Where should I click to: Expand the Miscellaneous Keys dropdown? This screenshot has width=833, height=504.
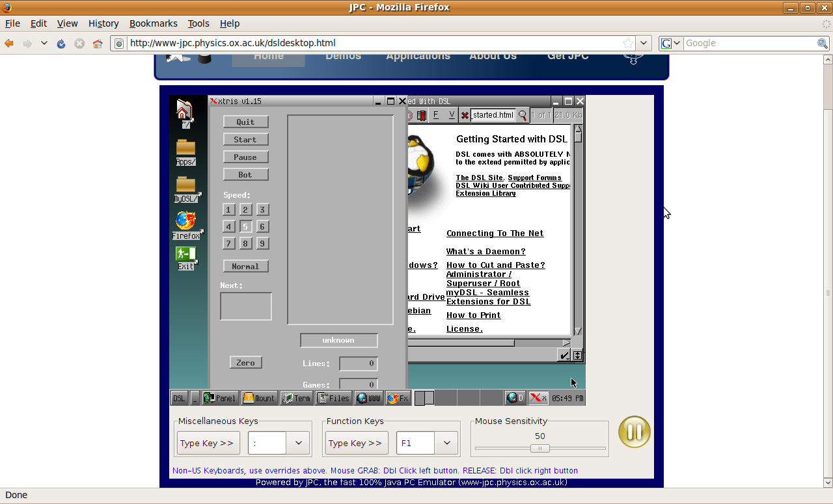coord(299,443)
